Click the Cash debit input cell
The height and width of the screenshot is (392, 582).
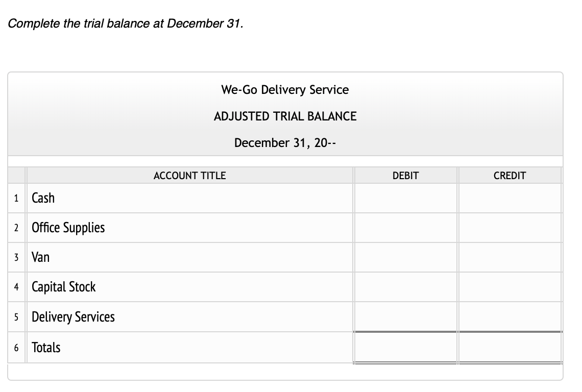coord(405,198)
